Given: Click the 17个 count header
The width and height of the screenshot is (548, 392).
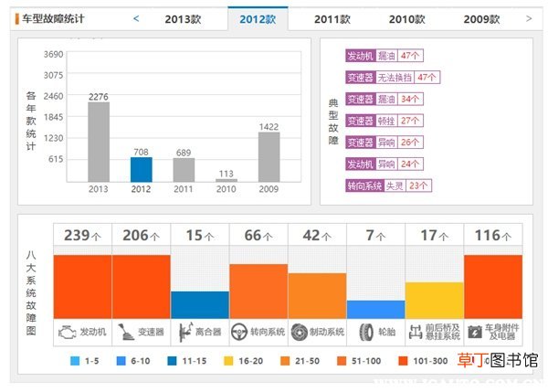Looking at the screenshot, I should coord(435,235).
